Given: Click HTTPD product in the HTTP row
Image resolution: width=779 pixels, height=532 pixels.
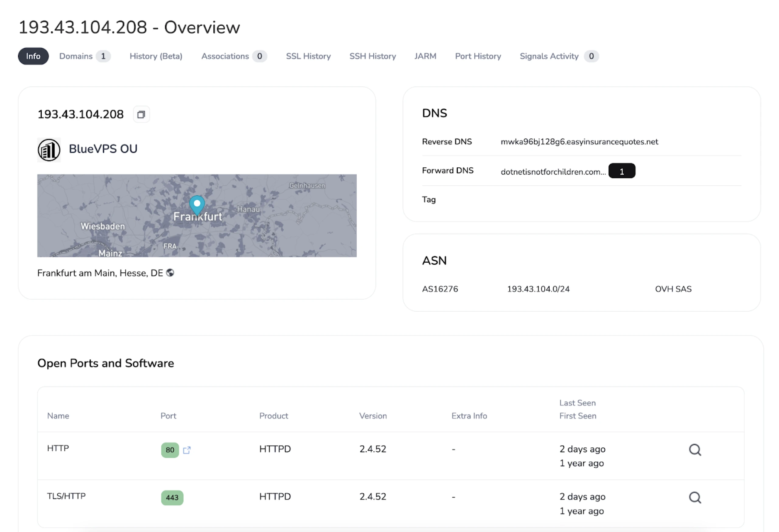Looking at the screenshot, I should pos(275,449).
